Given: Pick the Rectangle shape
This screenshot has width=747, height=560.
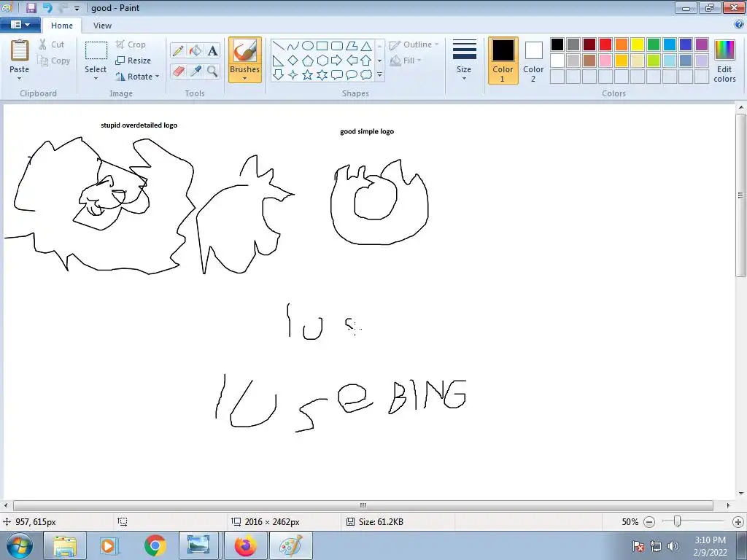Looking at the screenshot, I should click(322, 46).
